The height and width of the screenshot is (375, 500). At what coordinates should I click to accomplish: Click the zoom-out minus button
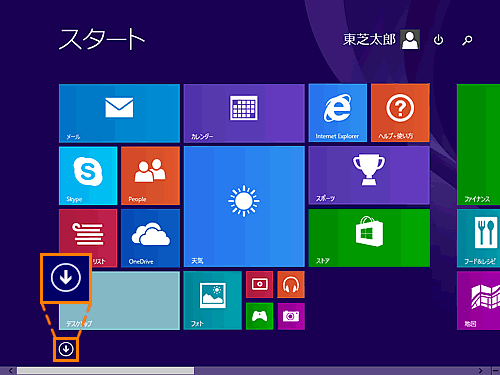click(496, 370)
